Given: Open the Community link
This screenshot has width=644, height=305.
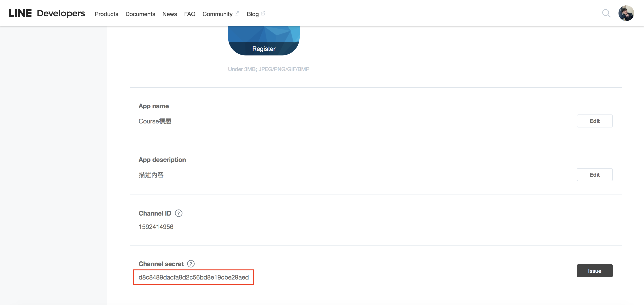Looking at the screenshot, I should click(220, 14).
